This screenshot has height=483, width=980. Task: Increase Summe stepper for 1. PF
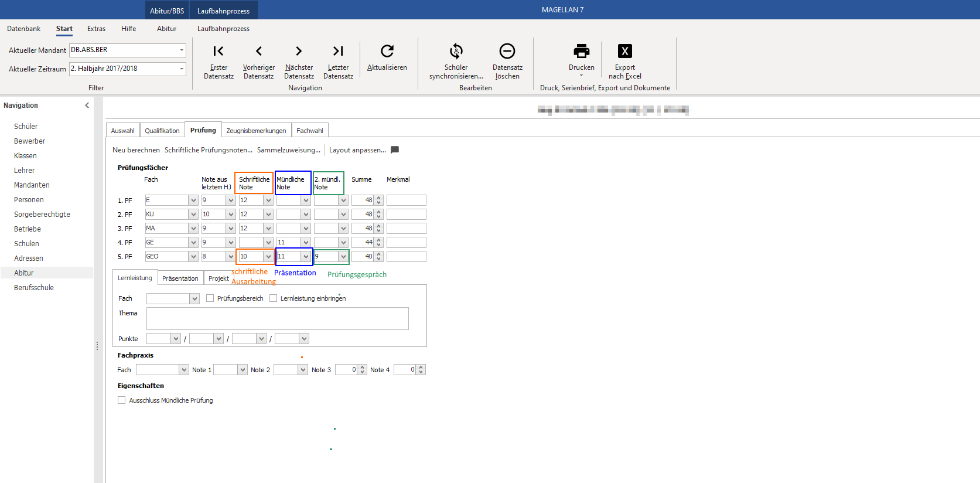point(379,198)
